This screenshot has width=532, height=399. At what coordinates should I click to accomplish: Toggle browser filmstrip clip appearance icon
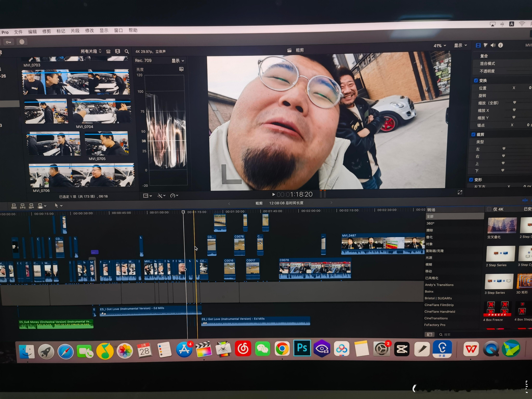coord(117,51)
